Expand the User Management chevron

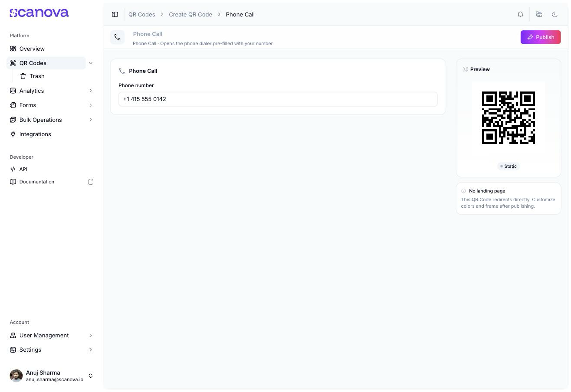point(91,335)
